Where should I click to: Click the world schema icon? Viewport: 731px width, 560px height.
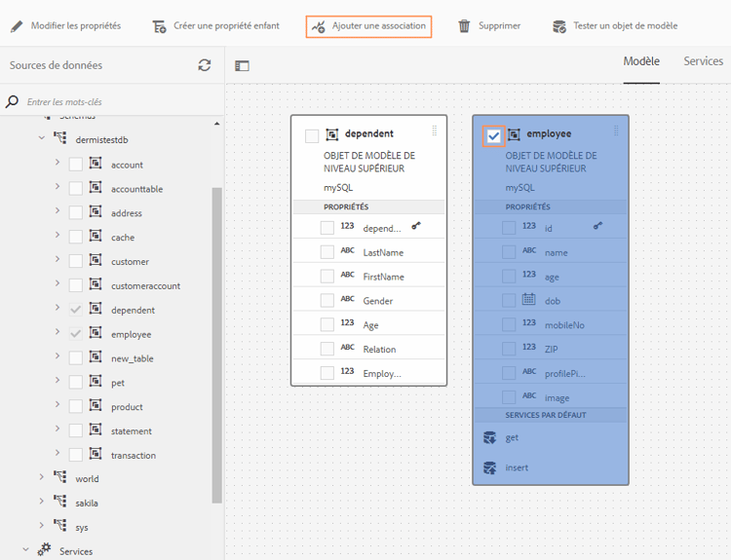(x=59, y=476)
